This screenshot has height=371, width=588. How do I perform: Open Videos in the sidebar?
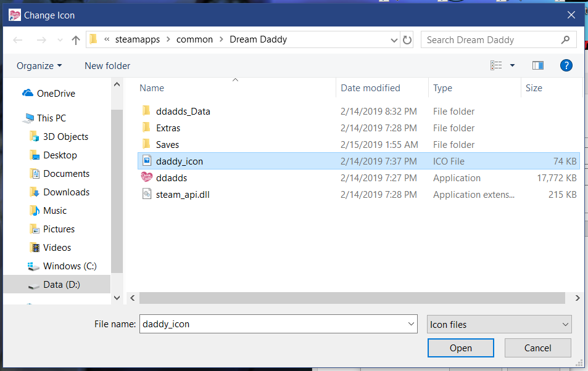(57, 248)
